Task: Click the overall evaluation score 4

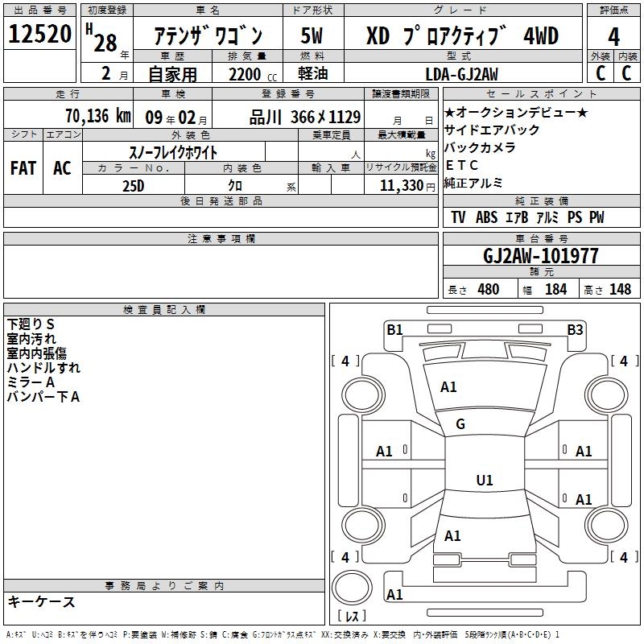Action: click(x=613, y=36)
